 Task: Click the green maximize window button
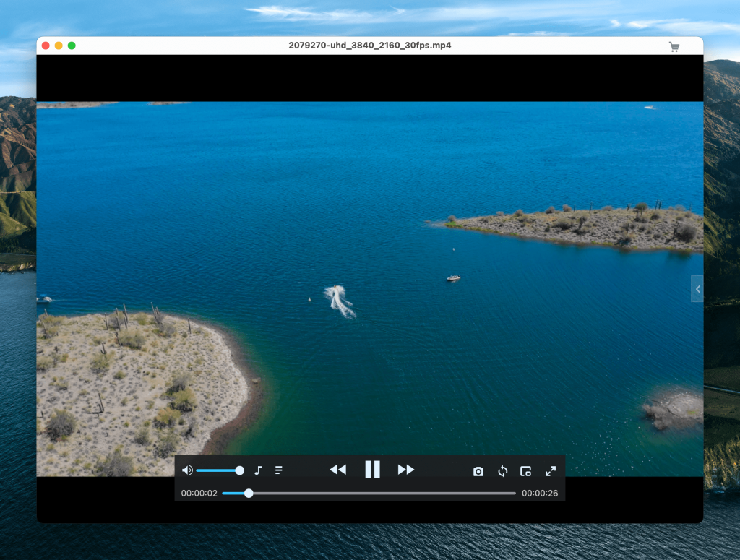point(72,46)
